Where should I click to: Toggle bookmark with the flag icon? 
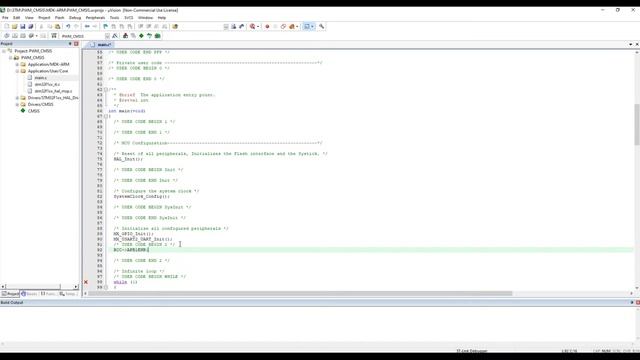click(105, 27)
